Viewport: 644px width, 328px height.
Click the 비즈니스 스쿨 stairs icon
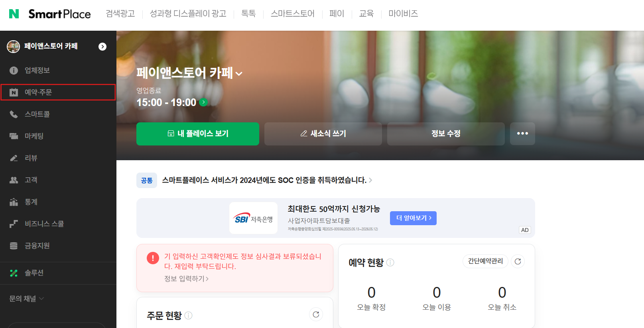14,224
